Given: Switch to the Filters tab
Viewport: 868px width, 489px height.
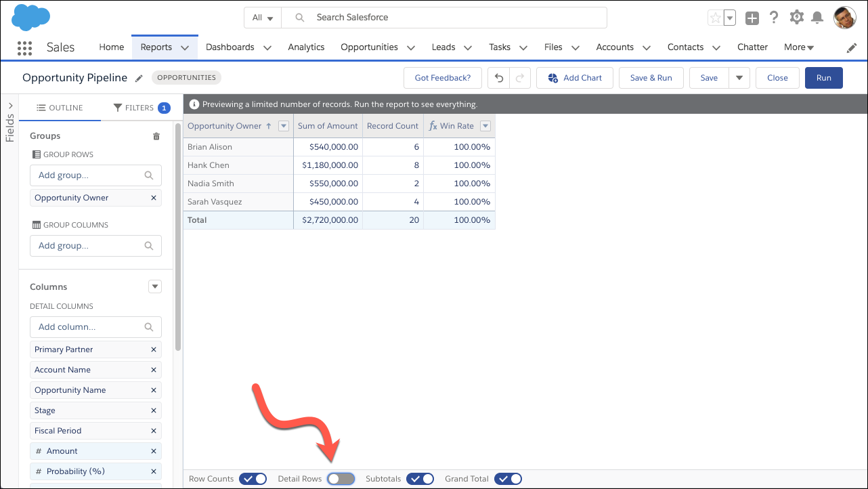Looking at the screenshot, I should 141,108.
